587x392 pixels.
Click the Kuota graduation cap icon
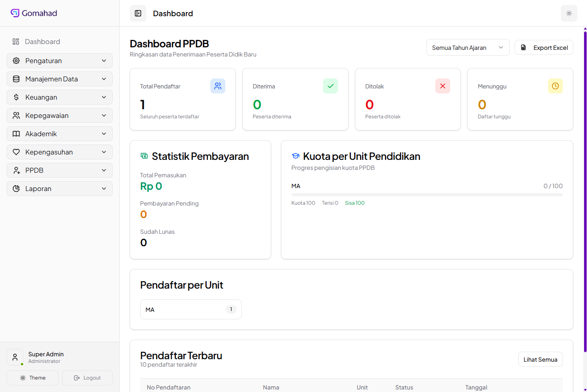(x=296, y=156)
